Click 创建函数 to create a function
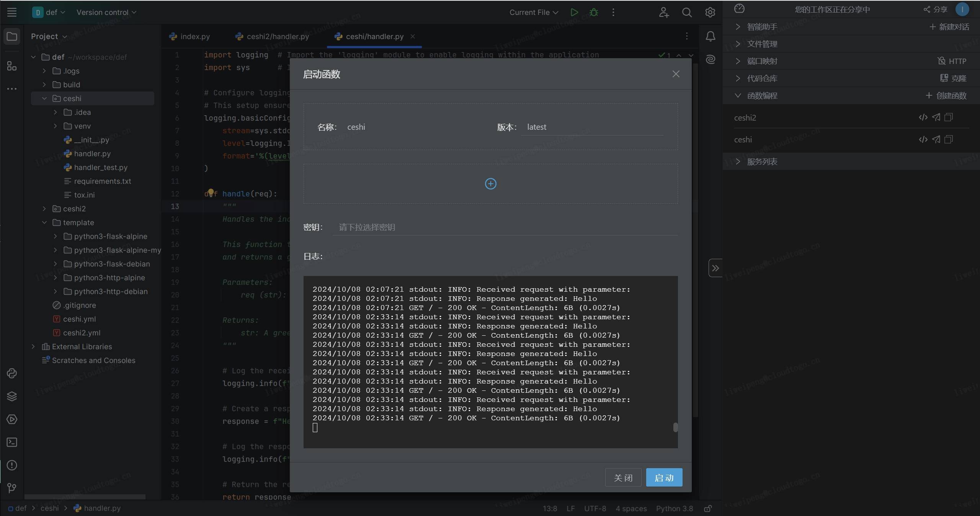Screen dimensions: 980x516 (x=946, y=96)
